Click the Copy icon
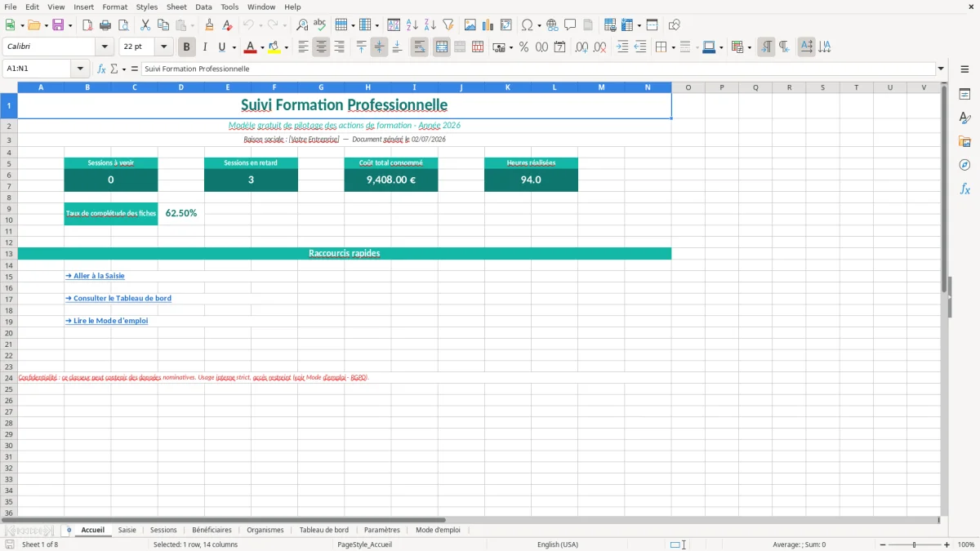The image size is (980, 551). point(163,25)
